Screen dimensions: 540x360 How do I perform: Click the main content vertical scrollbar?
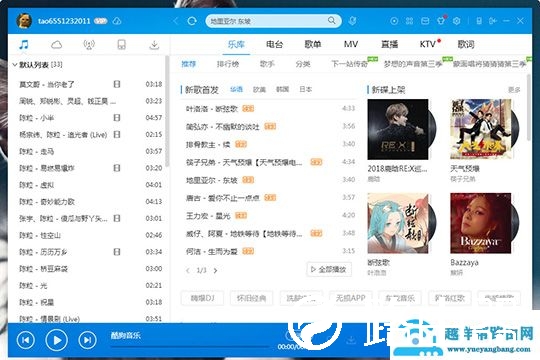[529, 107]
